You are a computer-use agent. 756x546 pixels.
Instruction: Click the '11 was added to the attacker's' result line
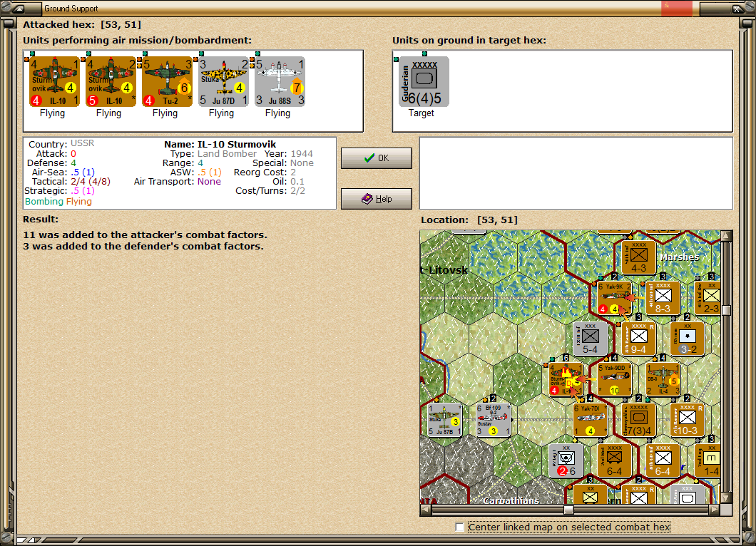click(x=145, y=235)
